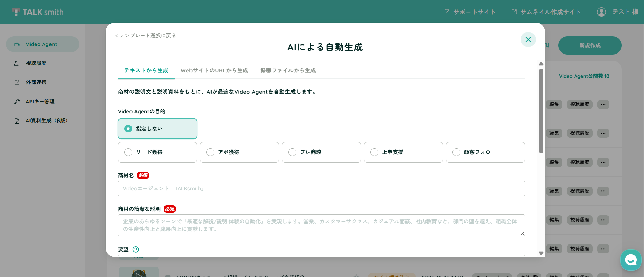
Task: Choose the 顧客フォロー purpose option
Action: 485,152
